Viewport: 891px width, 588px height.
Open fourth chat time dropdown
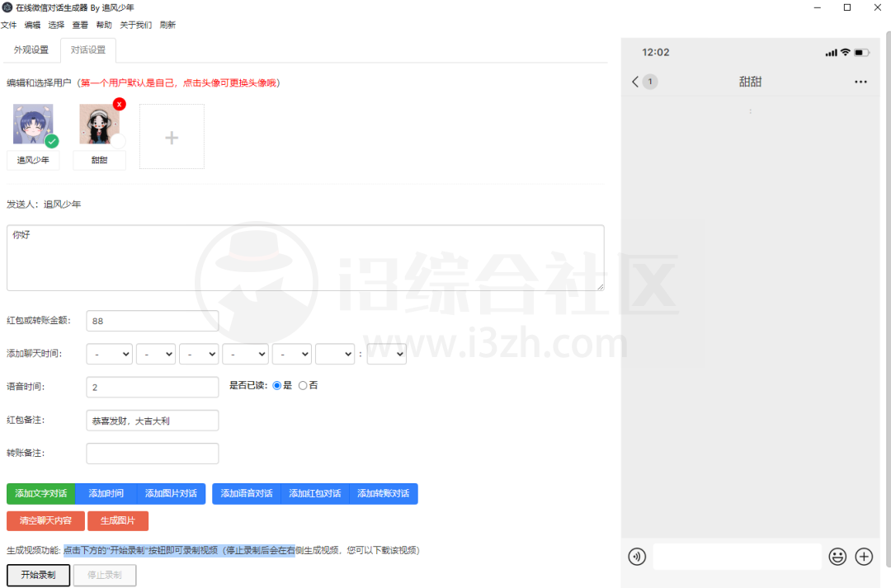pos(246,354)
